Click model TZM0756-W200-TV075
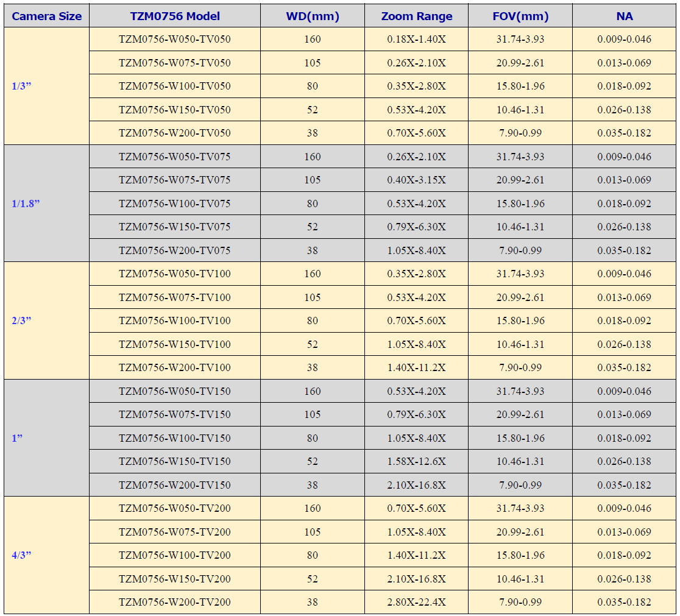 pyautogui.click(x=175, y=250)
